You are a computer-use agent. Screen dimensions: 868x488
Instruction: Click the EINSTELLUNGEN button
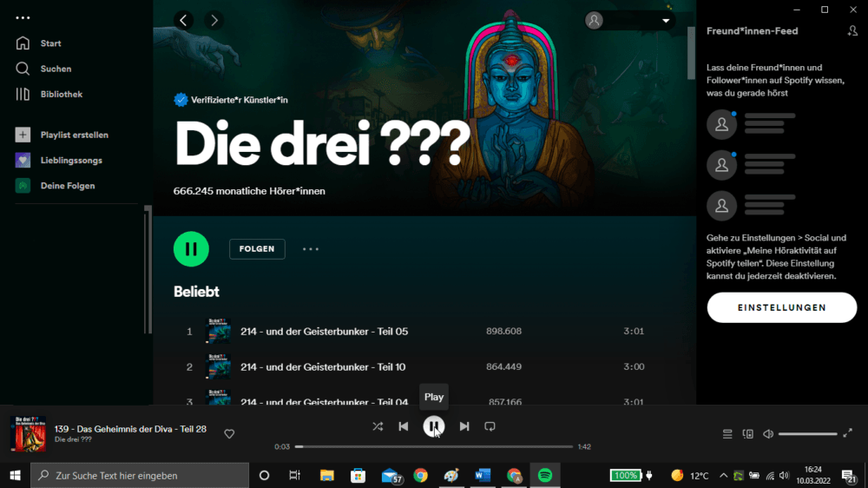coord(782,307)
